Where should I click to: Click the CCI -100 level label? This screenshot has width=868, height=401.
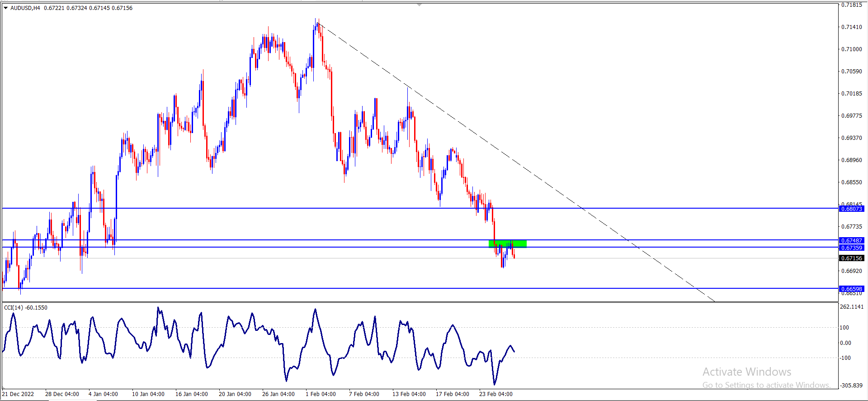(x=845, y=358)
